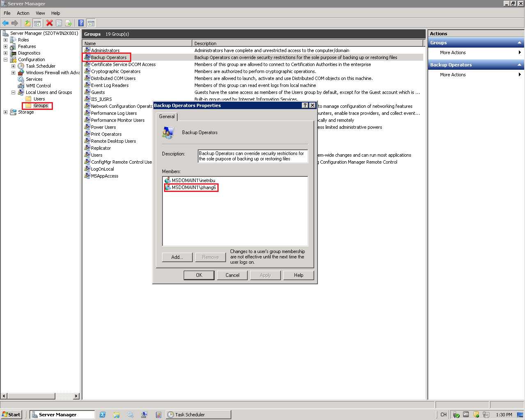Expand the Storage tree node
Screen dimensions: 525x420
(x=5, y=112)
